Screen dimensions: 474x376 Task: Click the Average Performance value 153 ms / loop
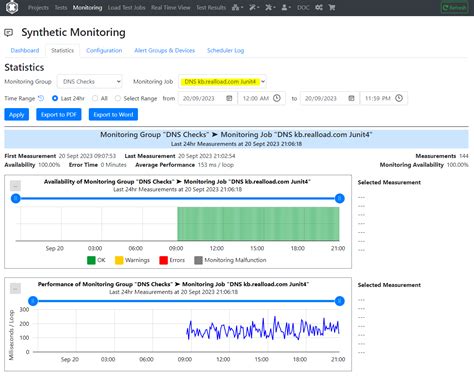[x=216, y=165]
